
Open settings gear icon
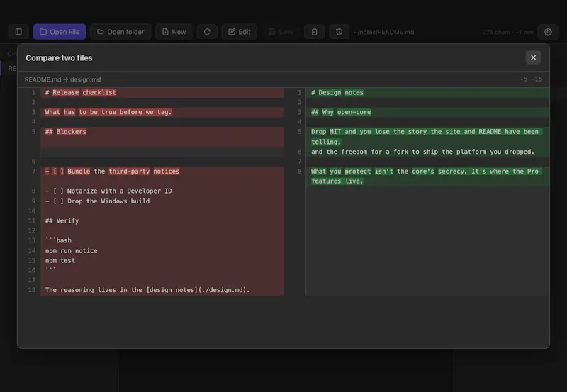(548, 32)
